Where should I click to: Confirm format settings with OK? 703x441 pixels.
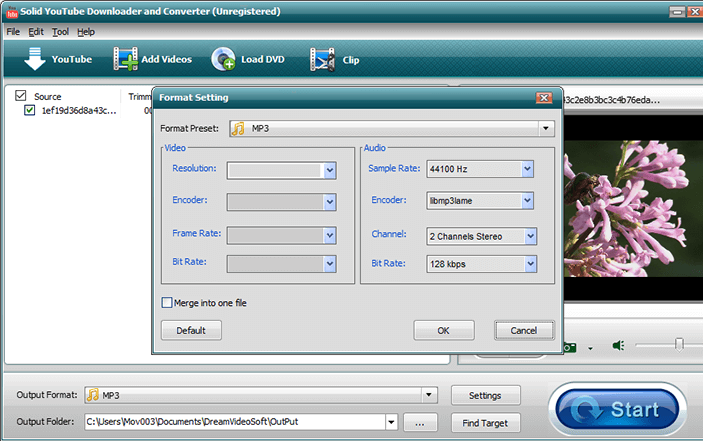[443, 330]
